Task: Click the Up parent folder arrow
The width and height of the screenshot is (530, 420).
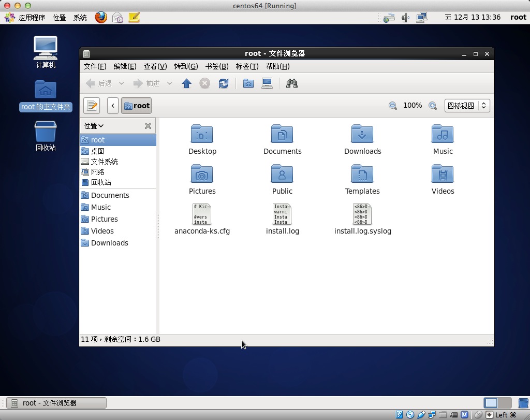Action: [x=187, y=83]
